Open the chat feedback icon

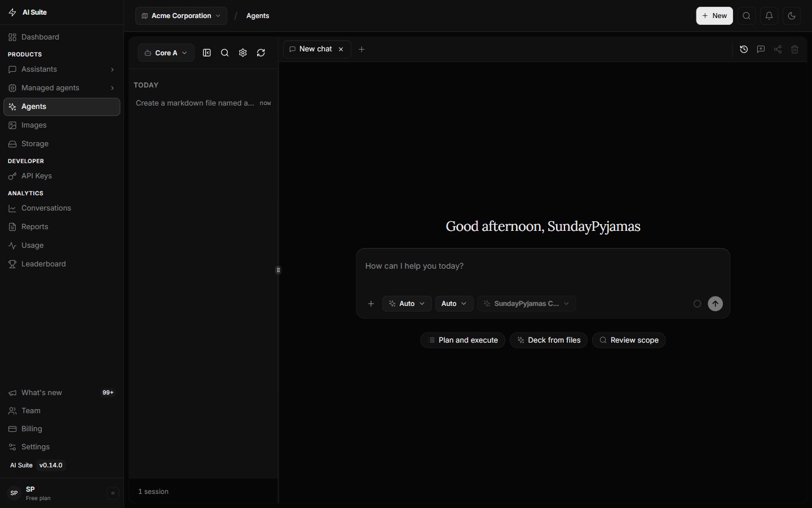(761, 49)
